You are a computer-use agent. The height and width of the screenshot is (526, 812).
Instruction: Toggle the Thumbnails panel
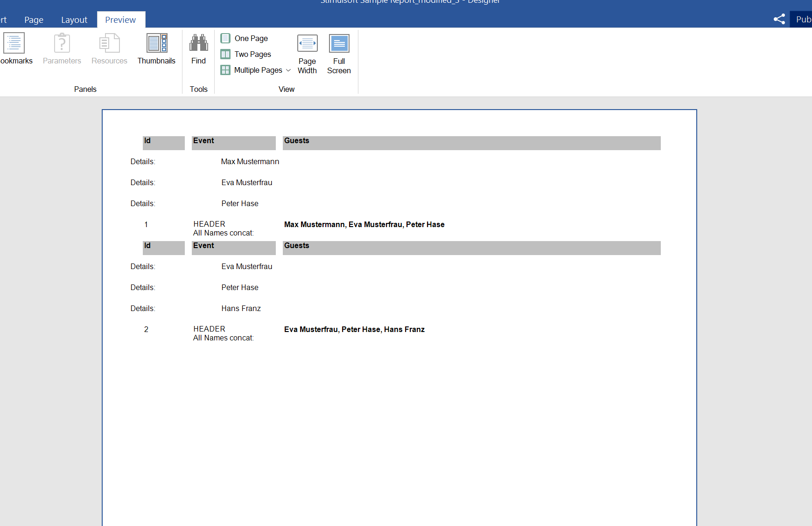pos(156,48)
